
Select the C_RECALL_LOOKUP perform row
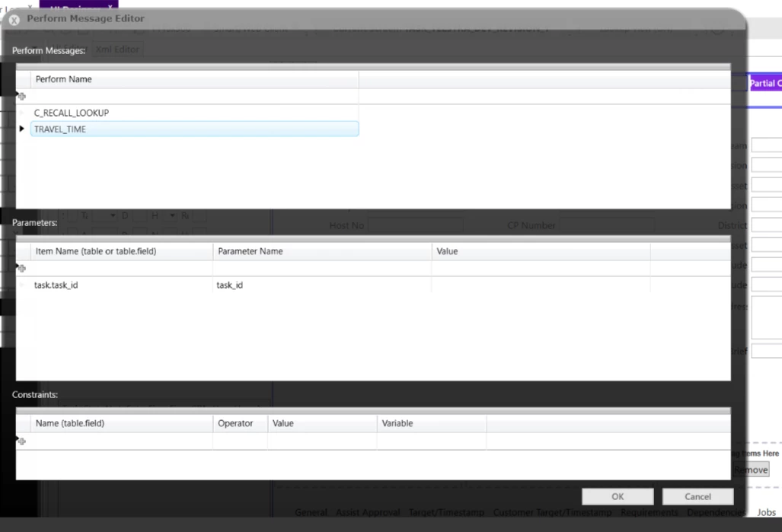click(194, 113)
